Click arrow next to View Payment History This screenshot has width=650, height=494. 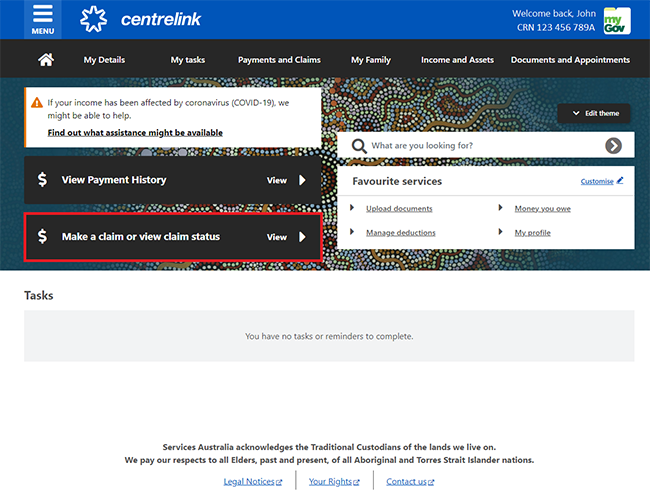303,180
